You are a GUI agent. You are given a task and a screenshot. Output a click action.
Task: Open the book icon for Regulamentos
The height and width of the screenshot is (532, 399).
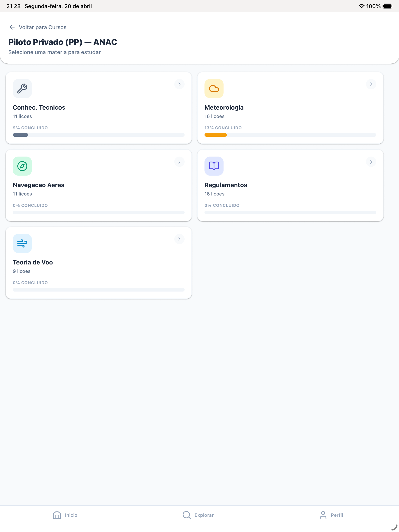[214, 166]
